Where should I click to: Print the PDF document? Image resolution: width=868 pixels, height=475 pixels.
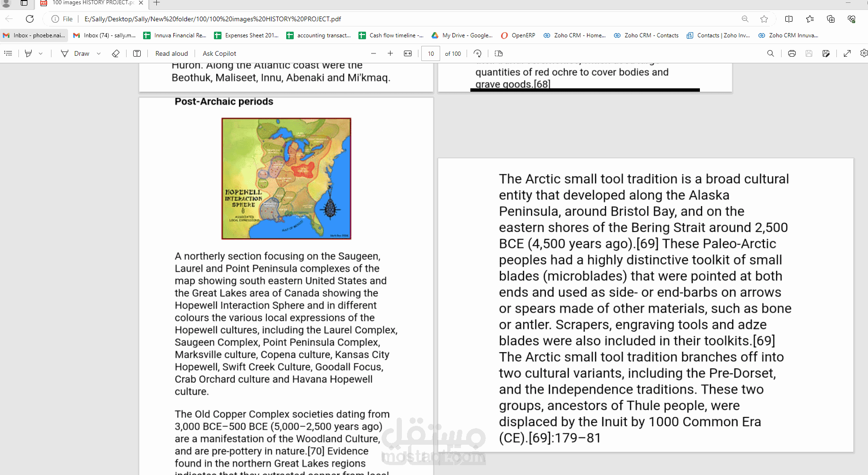[x=792, y=53]
